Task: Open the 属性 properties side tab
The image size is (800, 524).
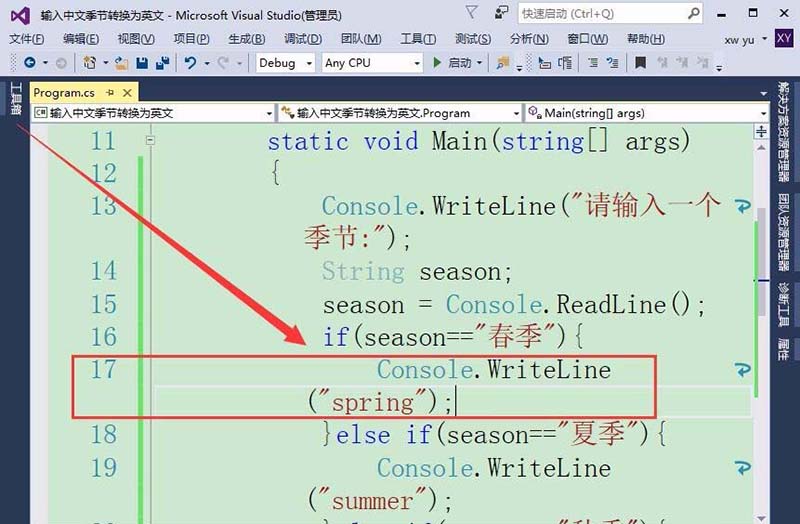Action: pos(783,348)
